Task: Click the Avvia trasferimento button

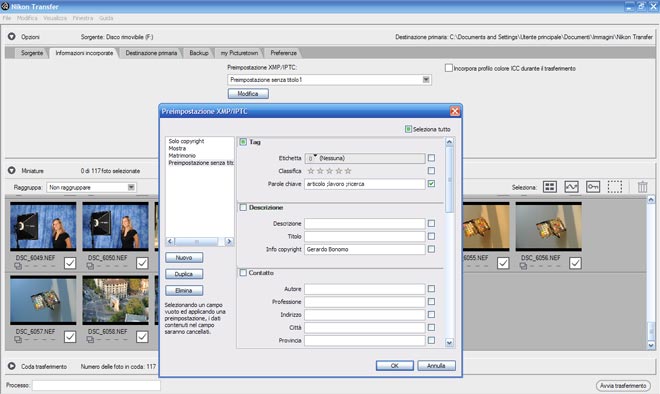Action: pos(623,386)
